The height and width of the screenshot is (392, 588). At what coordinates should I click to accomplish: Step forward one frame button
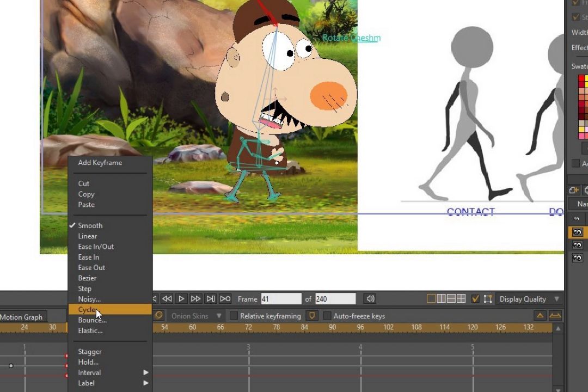tap(211, 299)
